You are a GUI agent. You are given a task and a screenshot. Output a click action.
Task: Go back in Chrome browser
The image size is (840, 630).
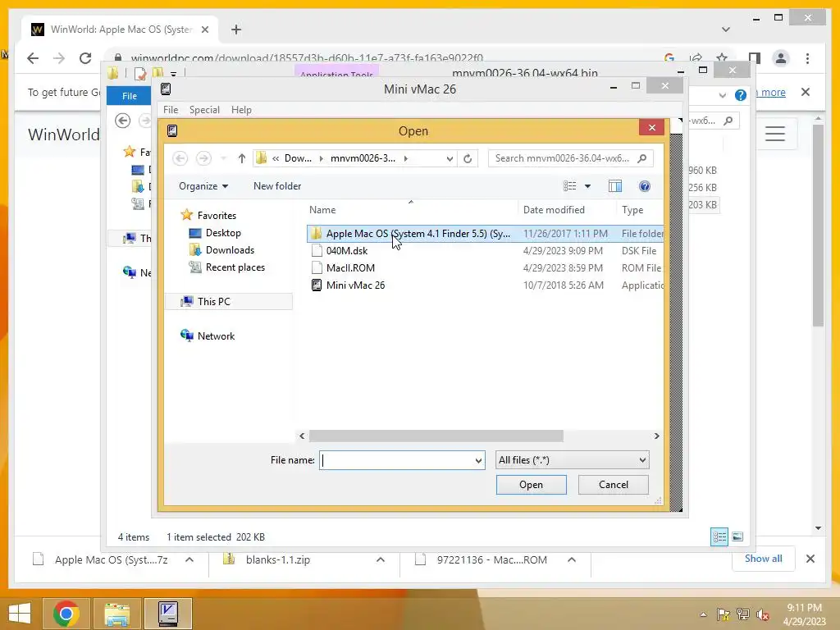point(33,58)
